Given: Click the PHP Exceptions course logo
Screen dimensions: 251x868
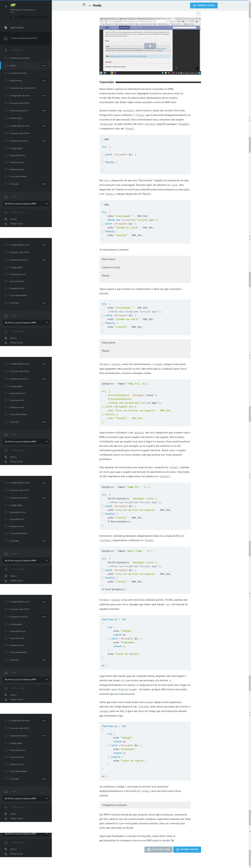Looking at the screenshot, I should pyautogui.click(x=13, y=5).
